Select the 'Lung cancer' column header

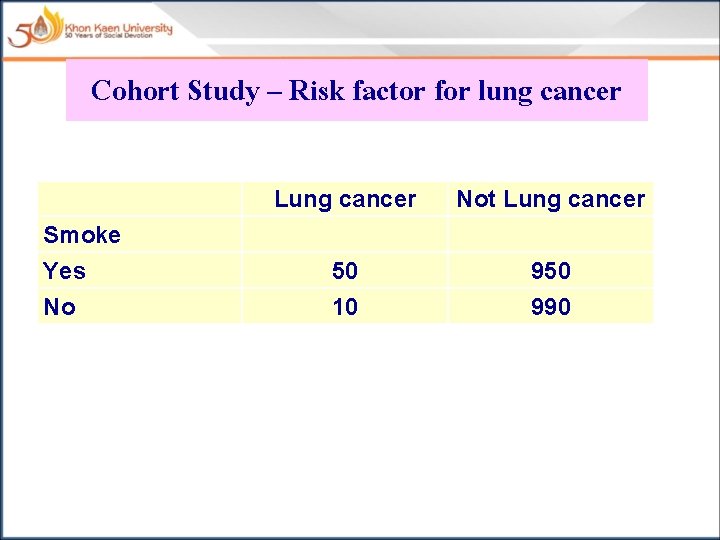345,199
